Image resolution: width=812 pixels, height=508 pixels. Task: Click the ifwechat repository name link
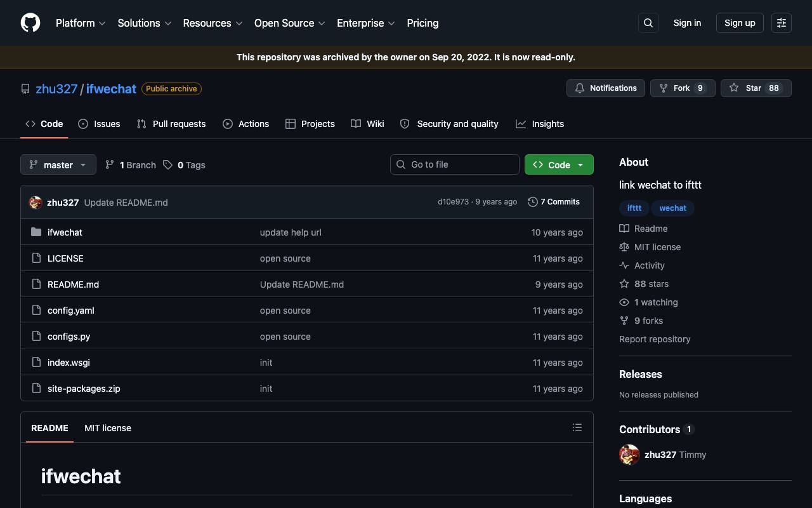coord(111,89)
